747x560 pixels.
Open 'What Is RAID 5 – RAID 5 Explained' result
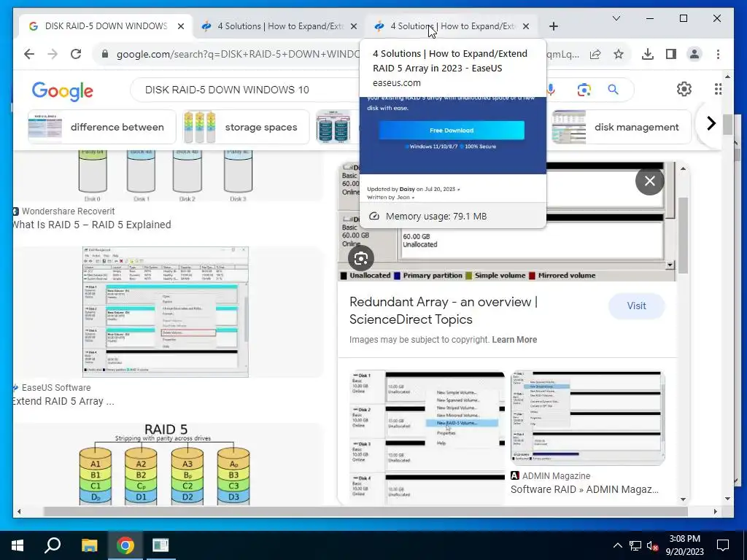pyautogui.click(x=91, y=225)
